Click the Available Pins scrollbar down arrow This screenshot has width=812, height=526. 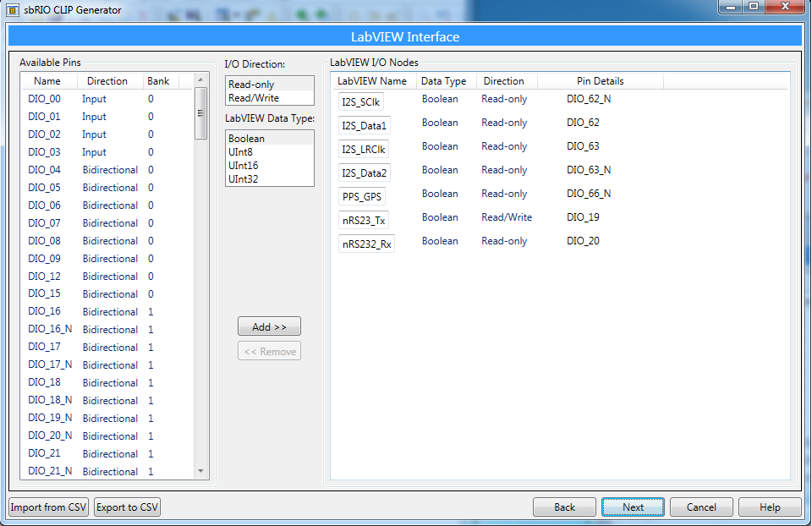tap(200, 471)
